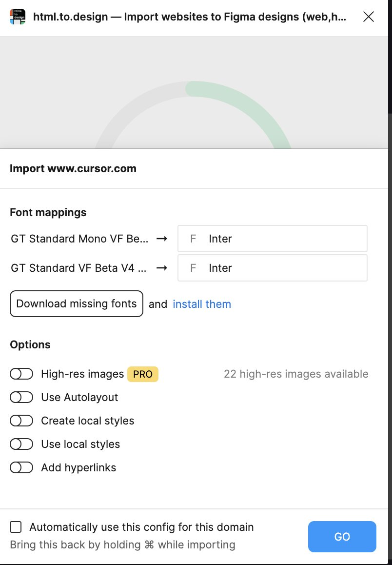Open font picker for GT Standard Mono mapping
This screenshot has width=392, height=565.
coord(273,239)
